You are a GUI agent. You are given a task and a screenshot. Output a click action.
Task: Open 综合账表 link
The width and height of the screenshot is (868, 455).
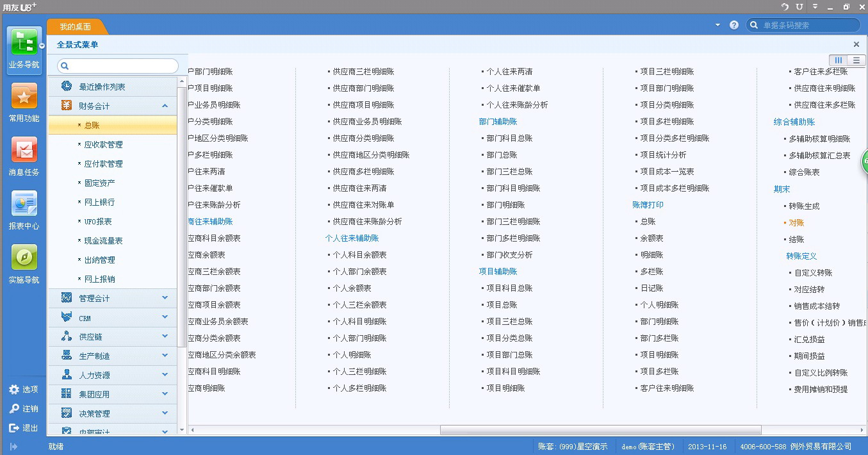coord(804,172)
